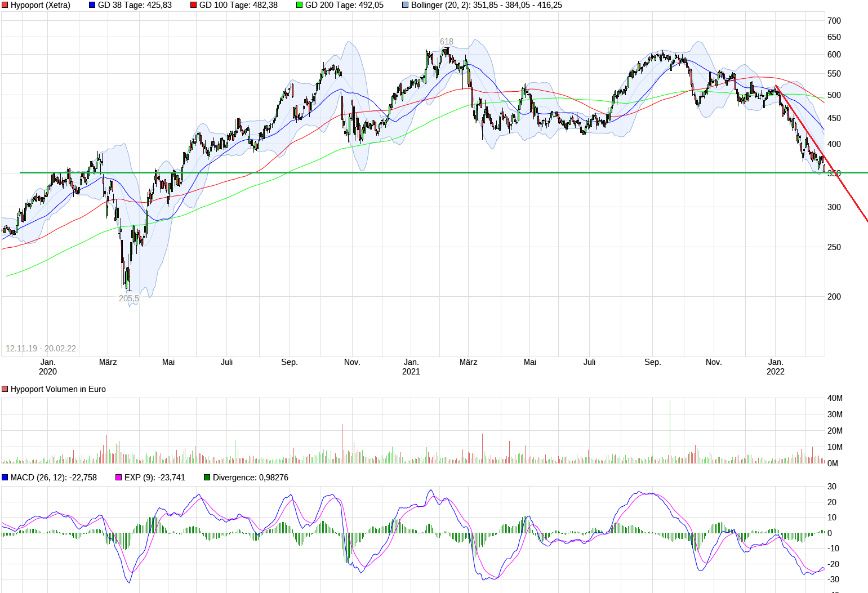Click the 500 price axis value

coord(834,95)
